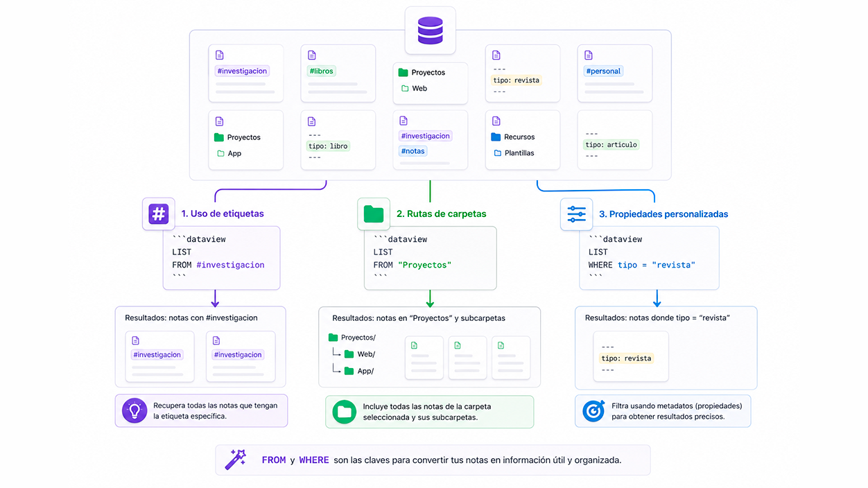Click the magic wand icon in bottom banner
868x488 pixels.
[236, 460]
